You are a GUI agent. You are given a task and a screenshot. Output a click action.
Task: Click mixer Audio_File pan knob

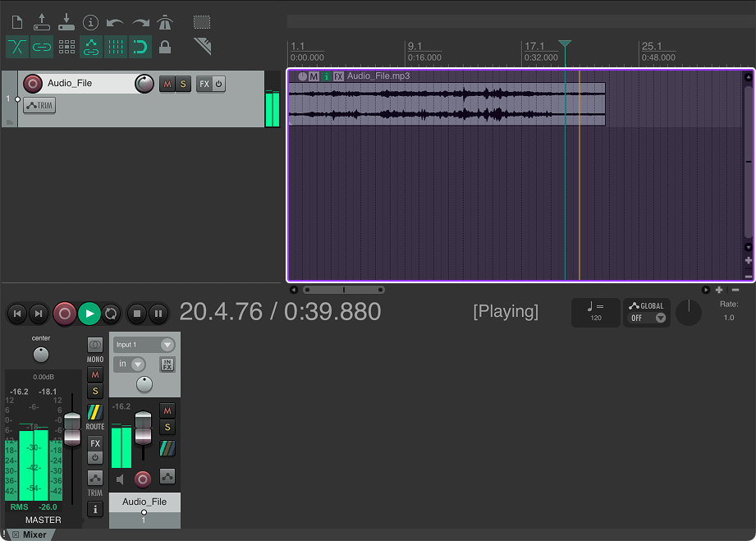click(x=144, y=384)
